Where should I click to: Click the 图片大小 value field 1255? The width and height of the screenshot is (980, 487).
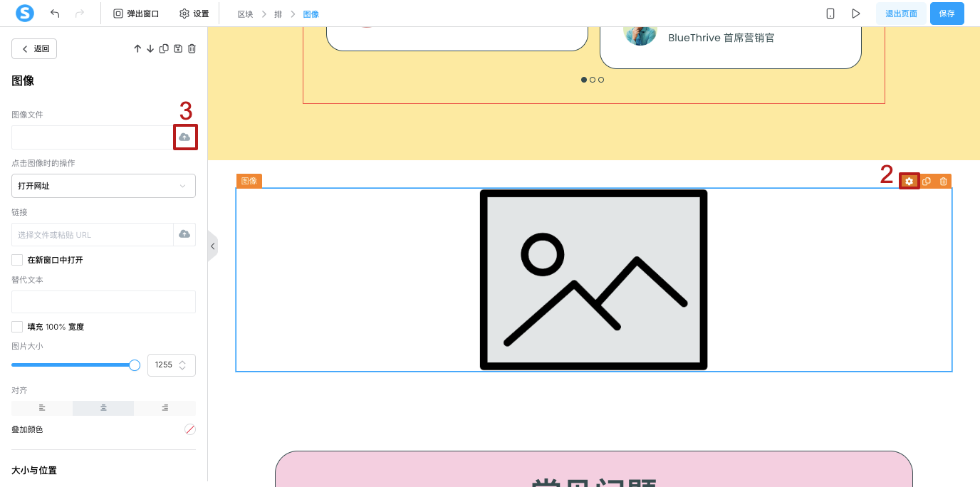pyautogui.click(x=164, y=365)
